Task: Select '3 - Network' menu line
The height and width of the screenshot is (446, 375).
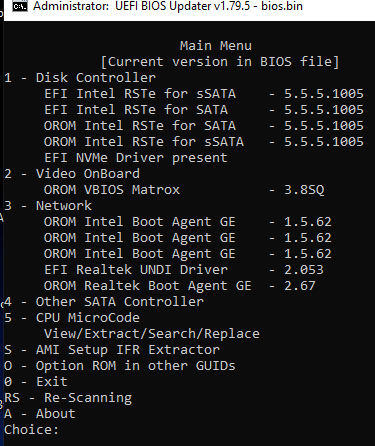Action: point(48,206)
